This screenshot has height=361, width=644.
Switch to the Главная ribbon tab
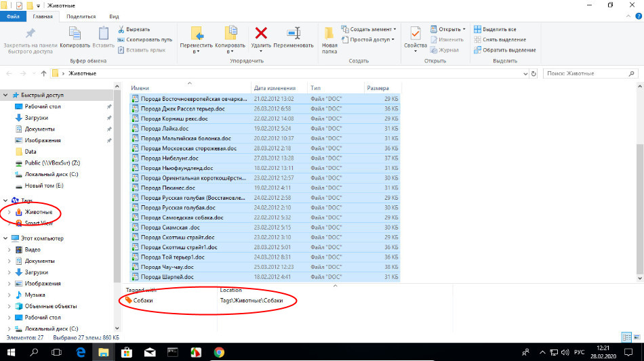43,16
